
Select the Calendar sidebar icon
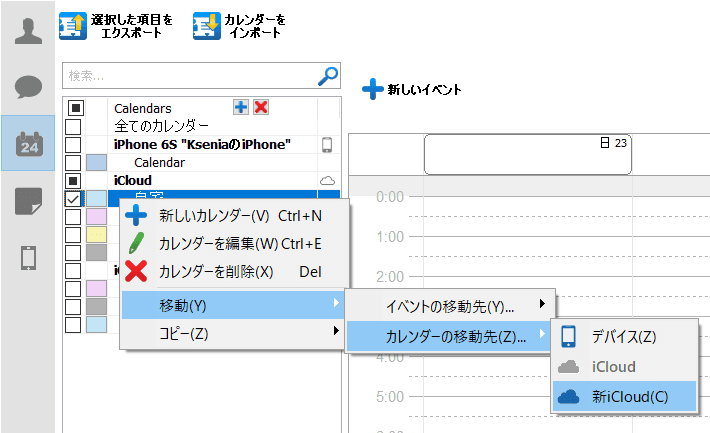tap(27, 144)
